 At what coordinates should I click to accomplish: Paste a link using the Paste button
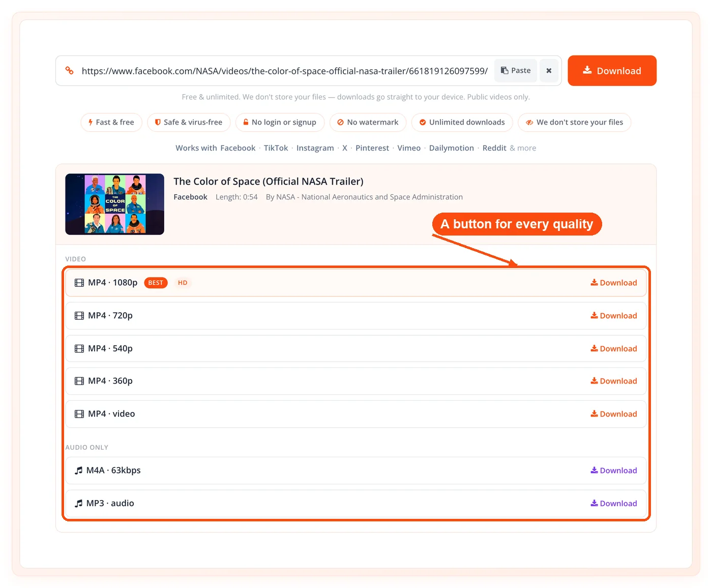516,71
